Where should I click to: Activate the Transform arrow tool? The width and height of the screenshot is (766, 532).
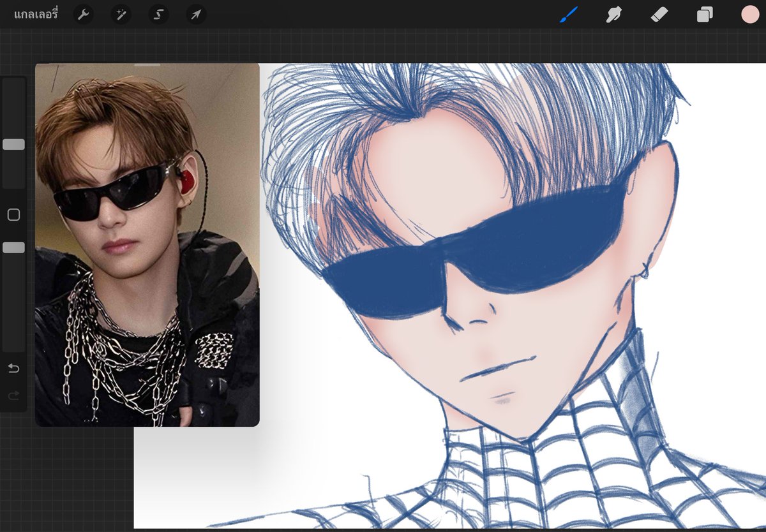click(197, 14)
